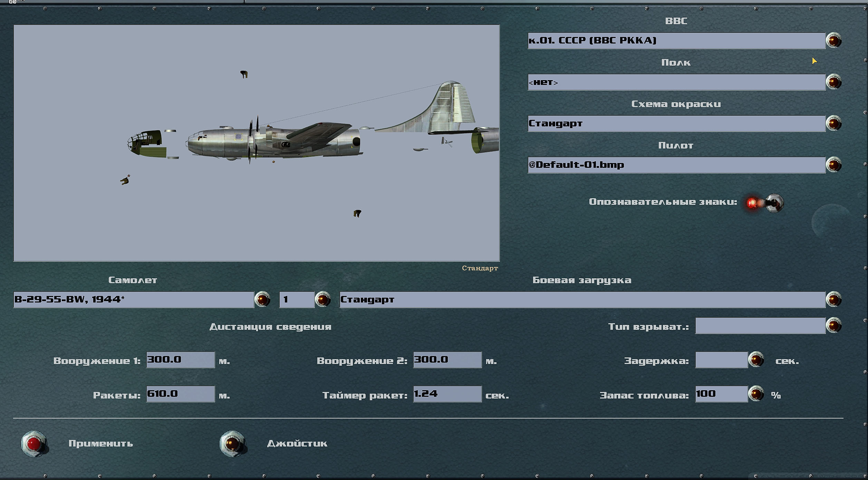Expand the Полк regiment selector knob
The height and width of the screenshot is (480, 868).
pyautogui.click(x=833, y=82)
